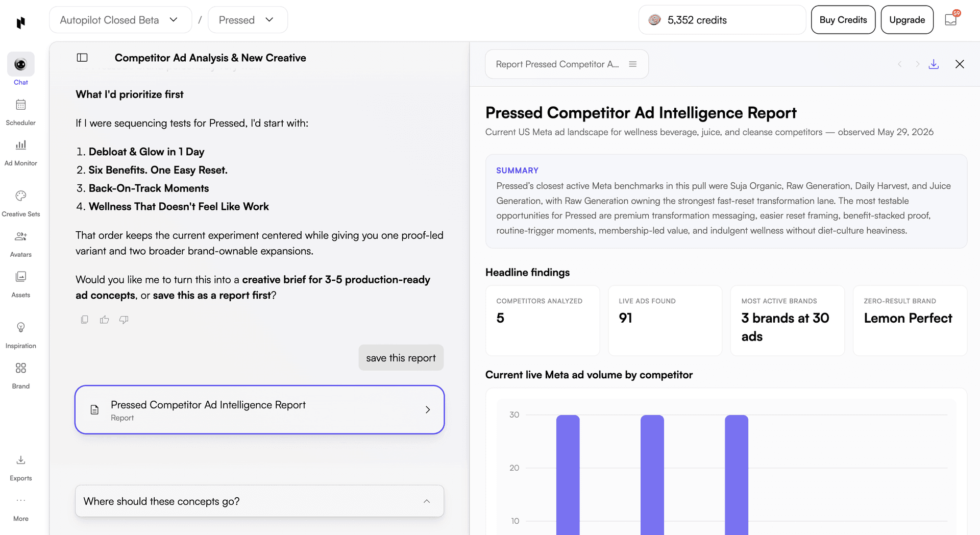
Task: Open Creative Sets palette icon
Action: pyautogui.click(x=21, y=196)
